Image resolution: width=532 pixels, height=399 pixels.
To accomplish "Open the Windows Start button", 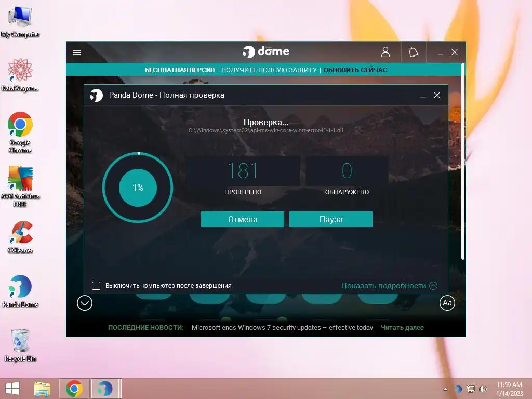I will [x=12, y=389].
